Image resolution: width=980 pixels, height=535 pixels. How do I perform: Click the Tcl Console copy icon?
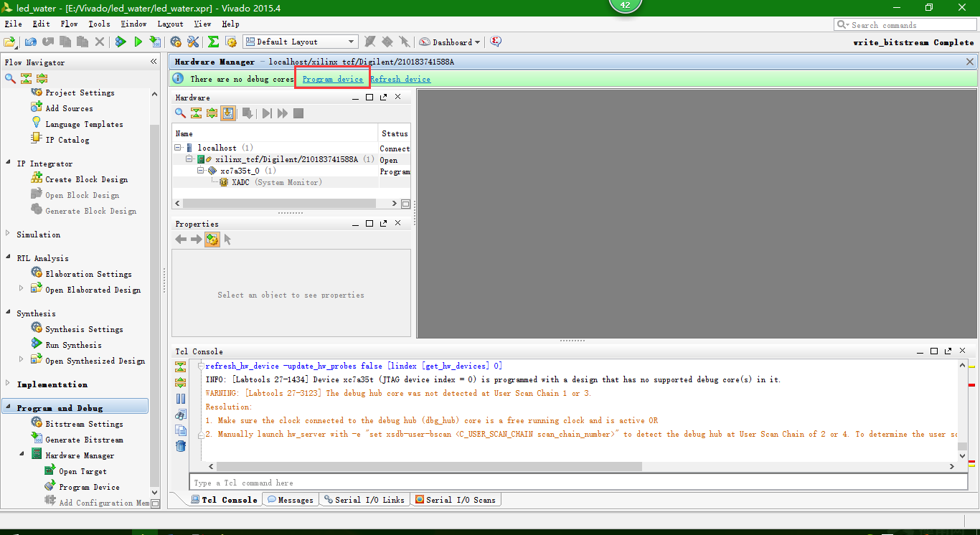click(181, 430)
